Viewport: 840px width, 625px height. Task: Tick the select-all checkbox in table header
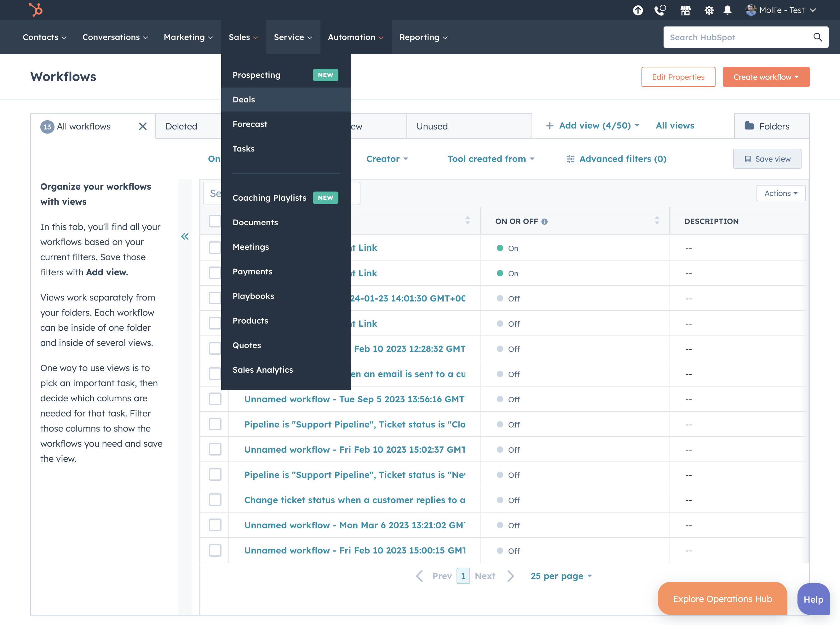tap(215, 221)
